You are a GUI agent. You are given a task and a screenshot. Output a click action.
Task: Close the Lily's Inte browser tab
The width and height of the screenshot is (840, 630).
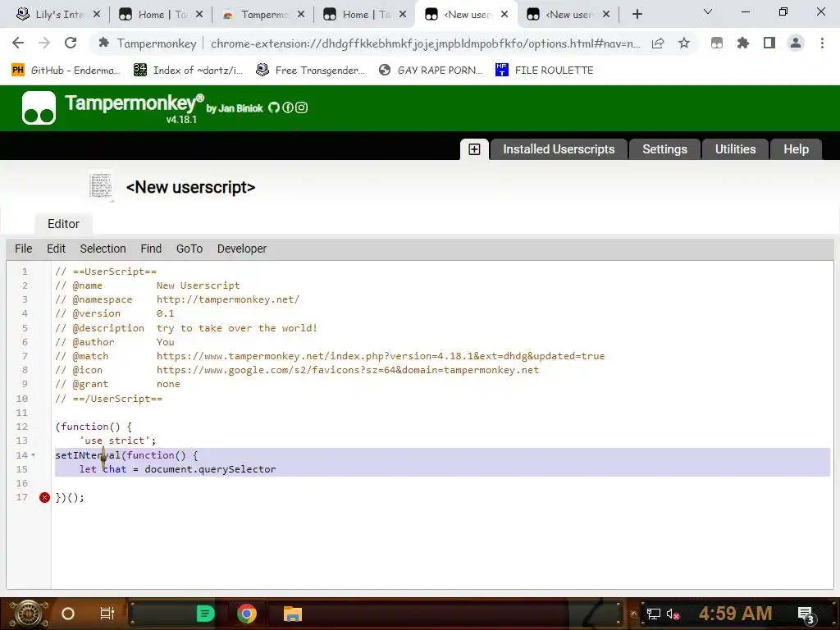(x=97, y=15)
